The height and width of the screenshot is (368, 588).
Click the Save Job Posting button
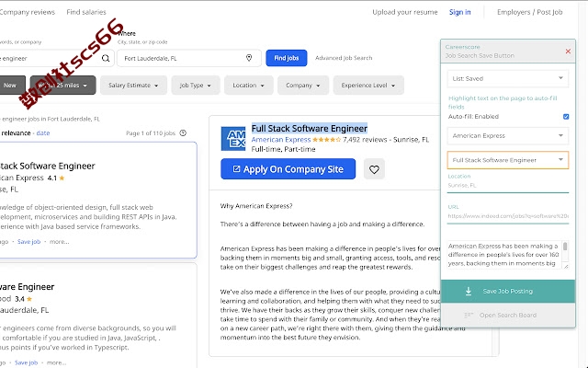click(508, 291)
